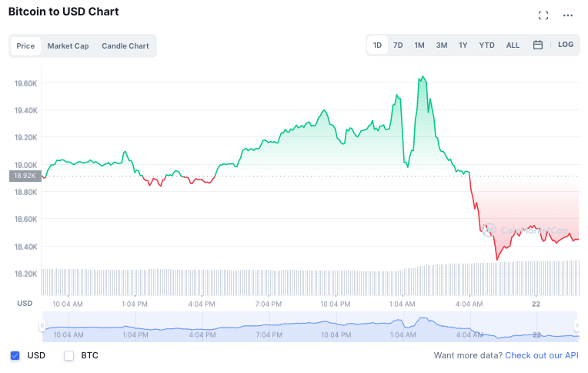Click the chart's lowest red price trough
Image resolution: width=588 pixels, height=373 pixels.
[497, 259]
